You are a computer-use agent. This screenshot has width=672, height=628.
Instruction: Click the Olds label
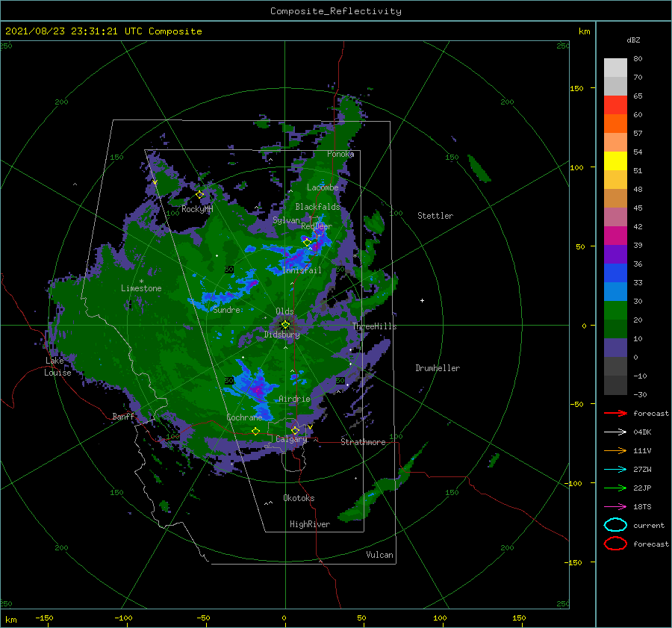pyautogui.click(x=284, y=311)
